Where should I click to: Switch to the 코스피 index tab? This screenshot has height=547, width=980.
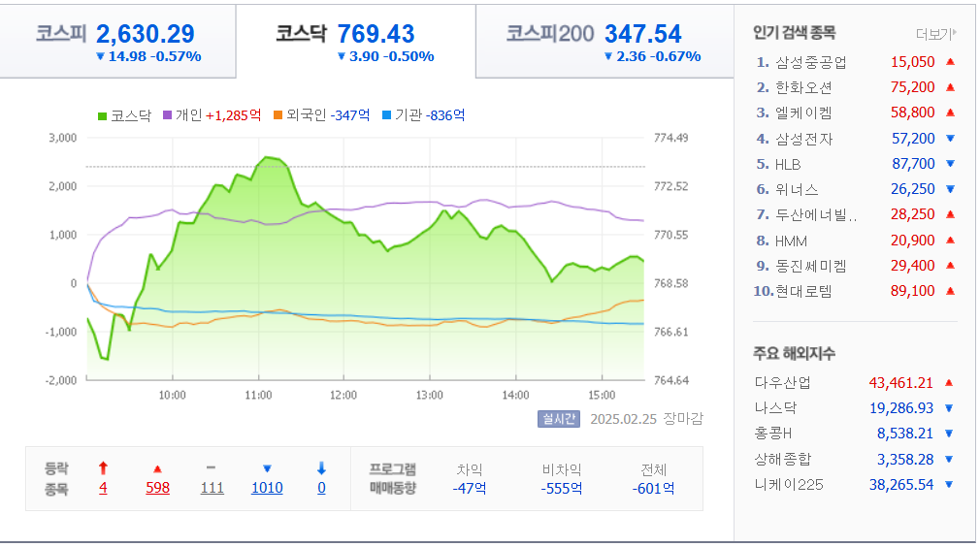(117, 41)
